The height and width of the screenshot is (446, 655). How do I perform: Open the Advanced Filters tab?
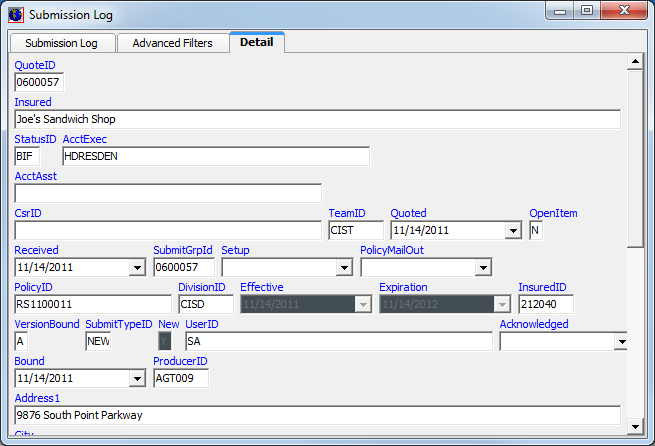coord(172,43)
